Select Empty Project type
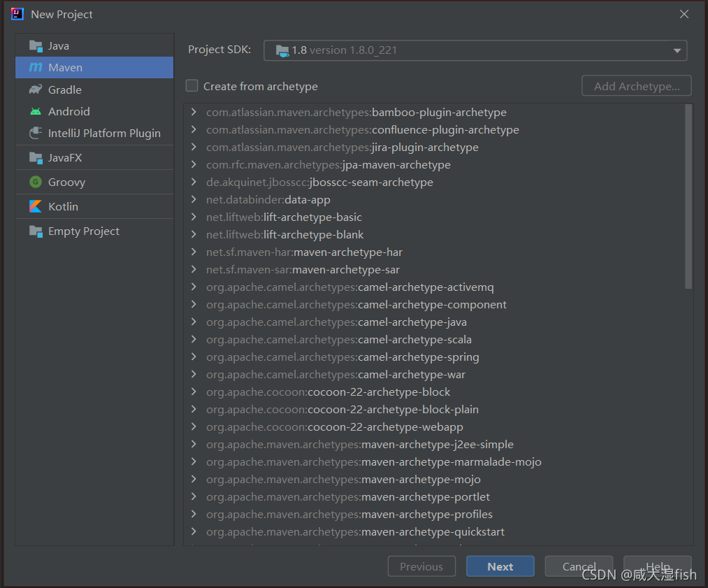Image resolution: width=708 pixels, height=588 pixels. [x=94, y=231]
